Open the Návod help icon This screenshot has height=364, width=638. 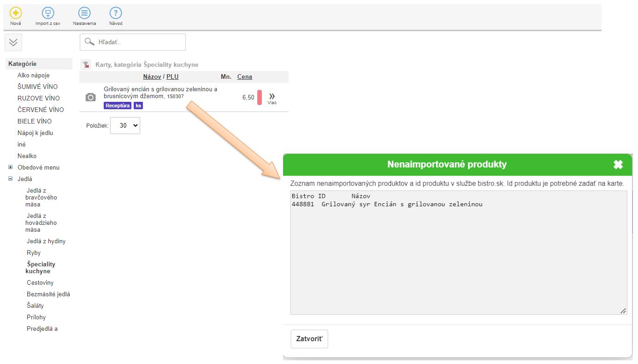[x=116, y=13]
